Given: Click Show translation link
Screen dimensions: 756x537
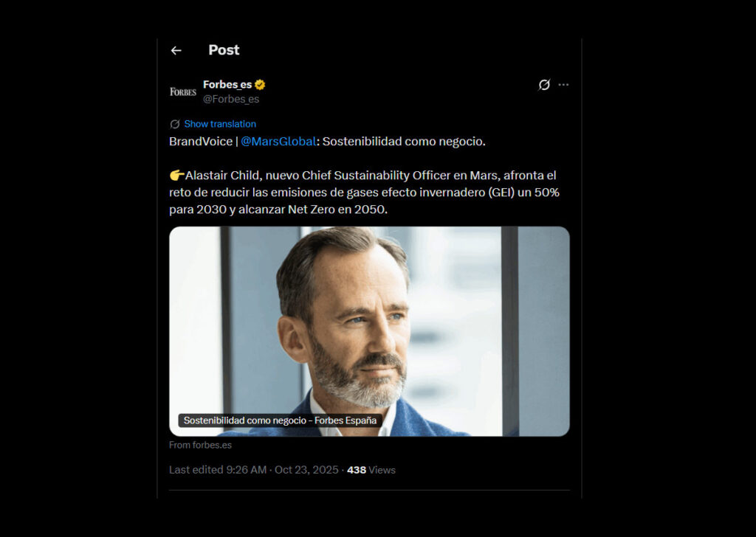Looking at the screenshot, I should pos(220,124).
